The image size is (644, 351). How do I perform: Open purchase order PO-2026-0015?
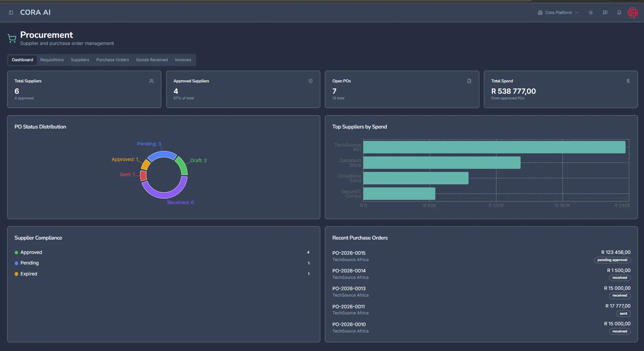(349, 253)
